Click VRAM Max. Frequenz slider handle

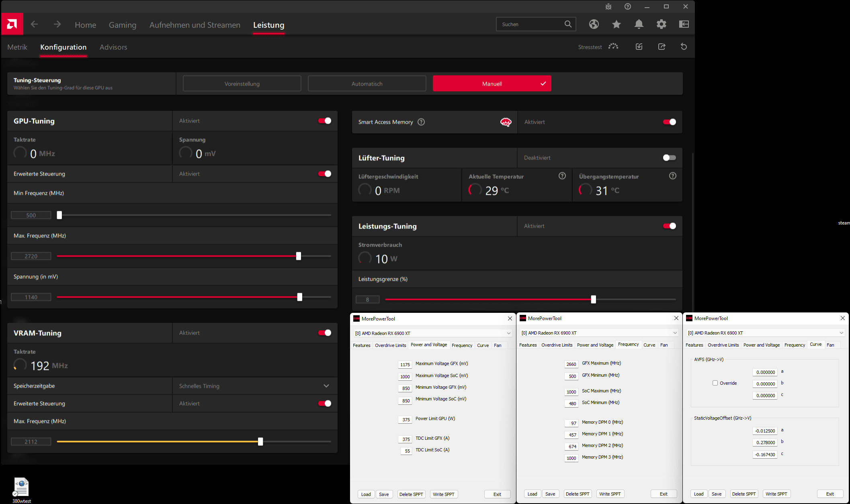(260, 442)
